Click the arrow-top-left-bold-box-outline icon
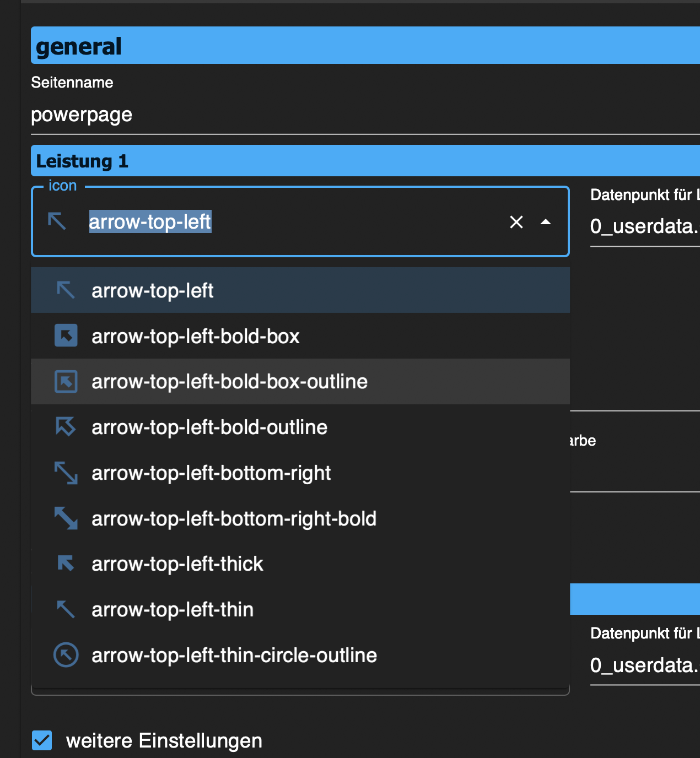700x758 pixels. click(66, 382)
